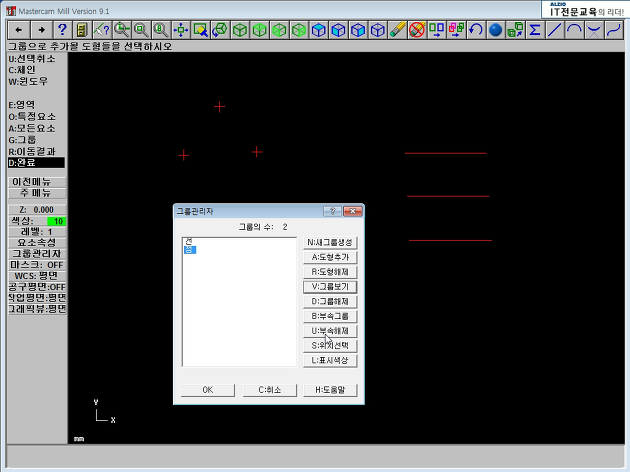This screenshot has width=630, height=472.
Task: Click C:취소 cancel button
Action: click(270, 390)
